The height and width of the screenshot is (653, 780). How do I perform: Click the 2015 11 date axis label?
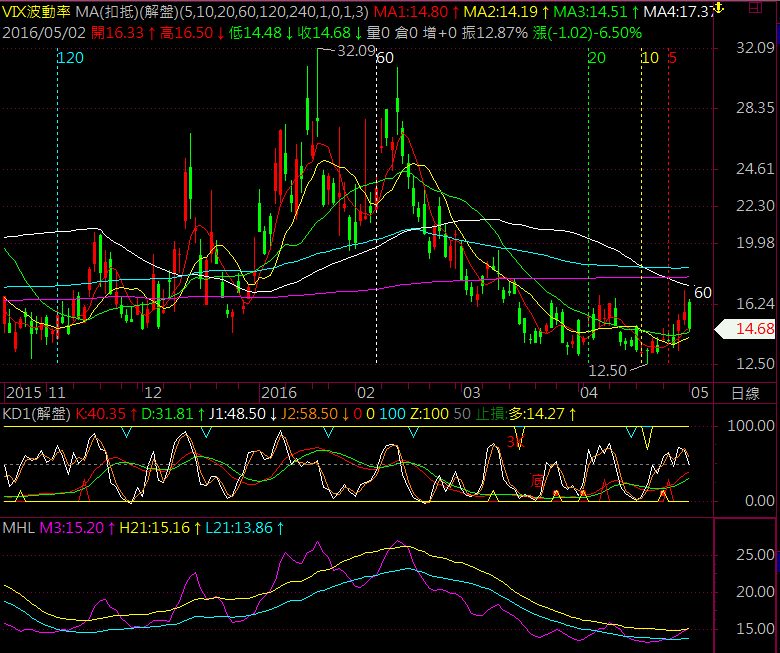[x=36, y=393]
